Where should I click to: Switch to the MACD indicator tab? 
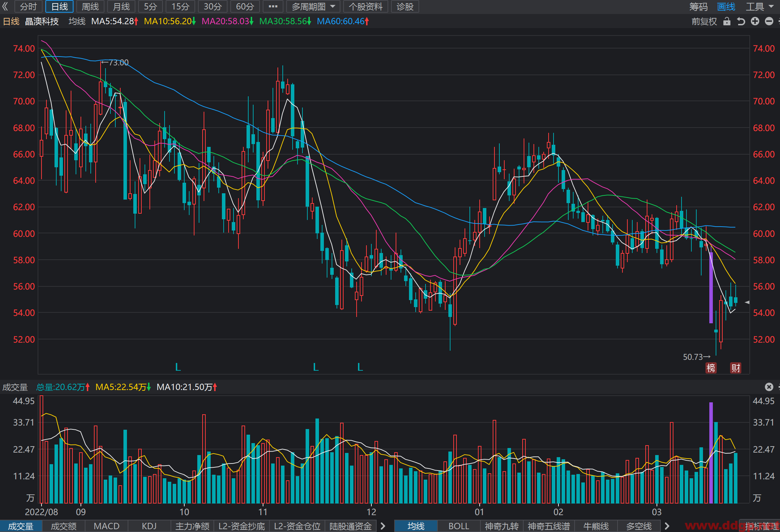point(107,526)
